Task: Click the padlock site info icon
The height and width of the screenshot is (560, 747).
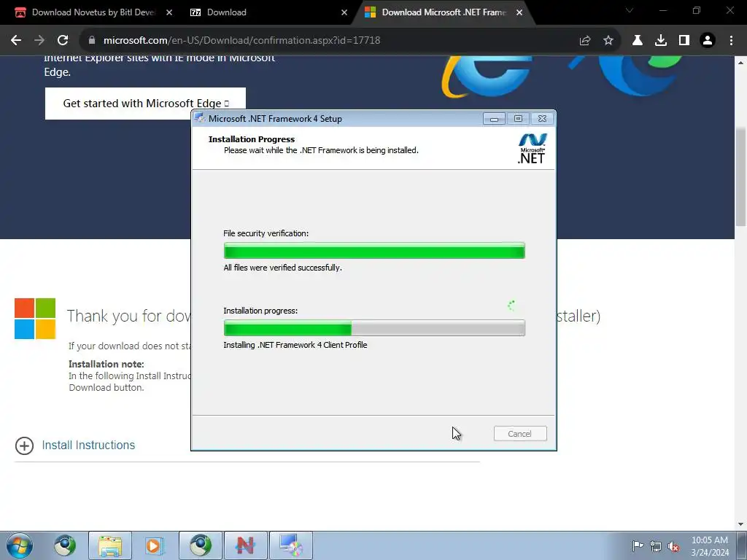Action: pyautogui.click(x=92, y=41)
